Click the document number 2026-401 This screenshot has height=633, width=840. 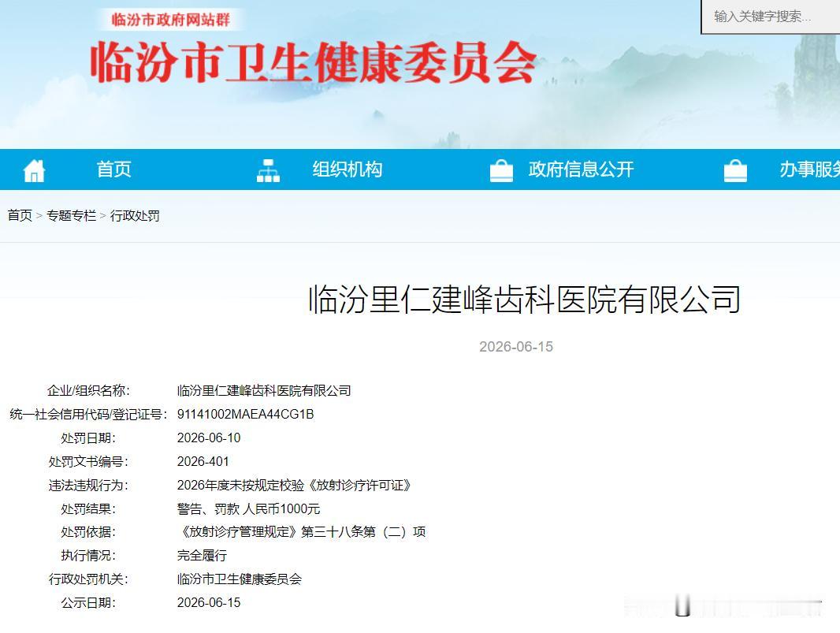[203, 461]
